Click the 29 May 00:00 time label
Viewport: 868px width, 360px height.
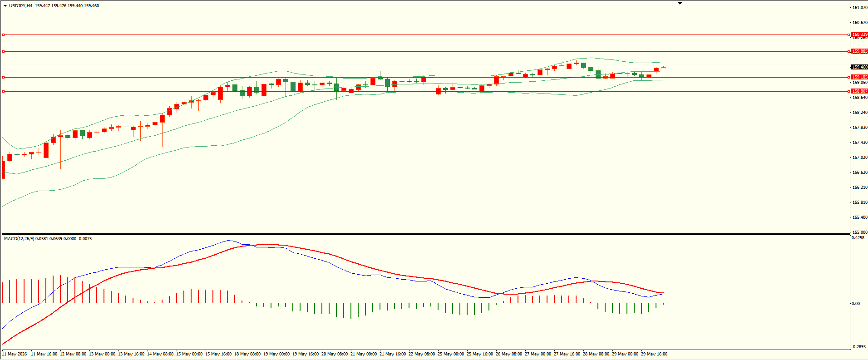[625, 354]
